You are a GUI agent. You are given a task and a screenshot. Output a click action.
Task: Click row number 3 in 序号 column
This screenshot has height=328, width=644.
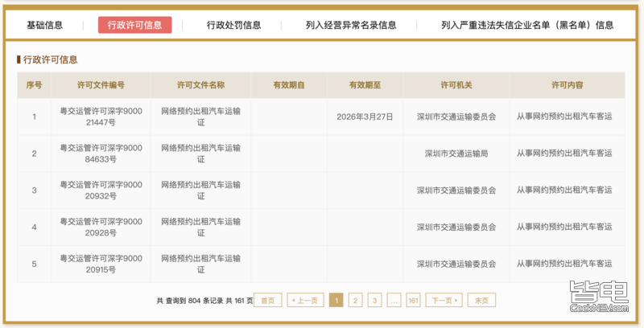[x=34, y=191]
